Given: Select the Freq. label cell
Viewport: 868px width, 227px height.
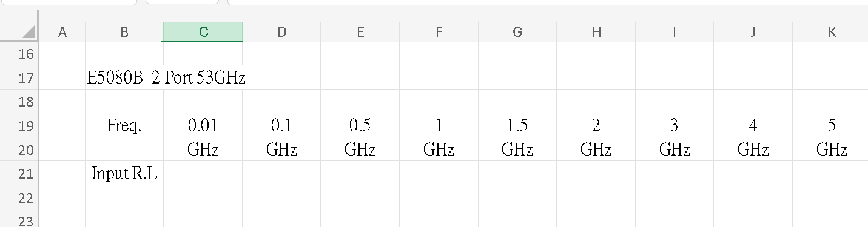Looking at the screenshot, I should (124, 125).
